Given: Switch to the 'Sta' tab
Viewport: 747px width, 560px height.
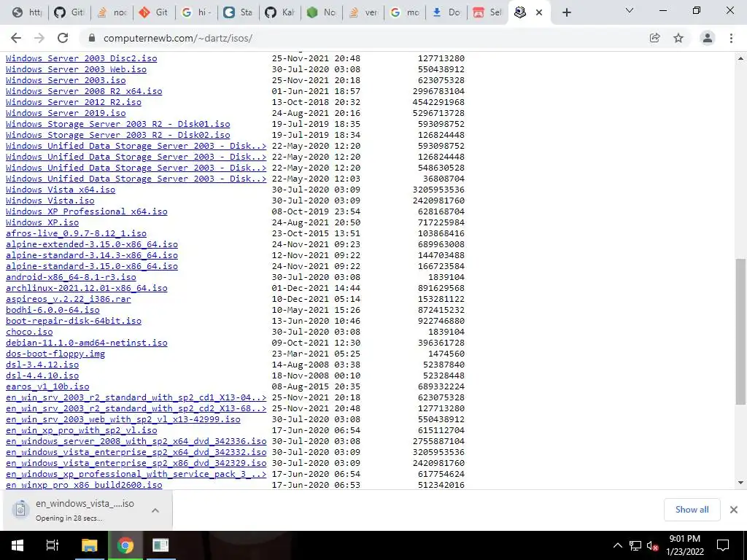Looking at the screenshot, I should point(238,12).
